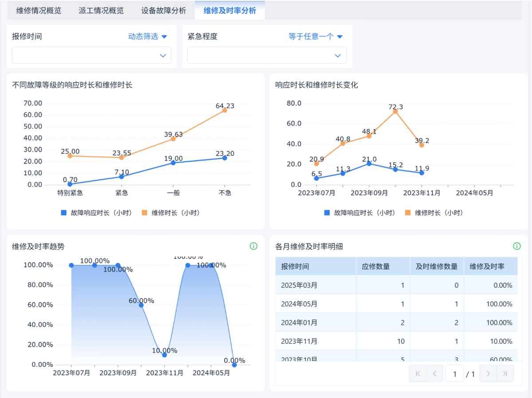Click the 维修及时率分析 tab
This screenshot has height=398, width=532.
point(230,11)
